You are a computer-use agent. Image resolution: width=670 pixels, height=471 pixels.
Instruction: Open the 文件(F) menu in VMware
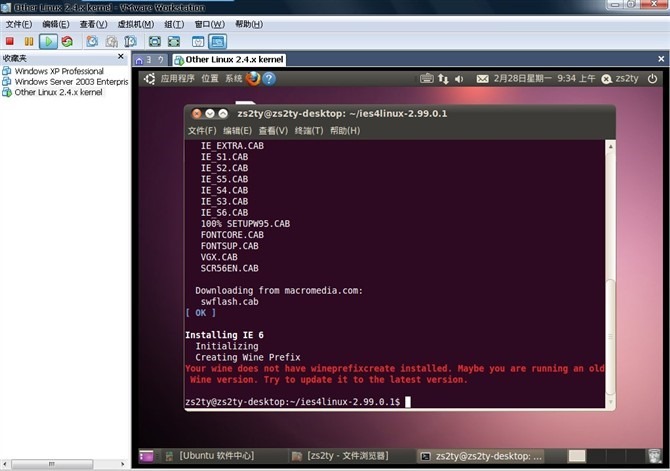click(19, 24)
